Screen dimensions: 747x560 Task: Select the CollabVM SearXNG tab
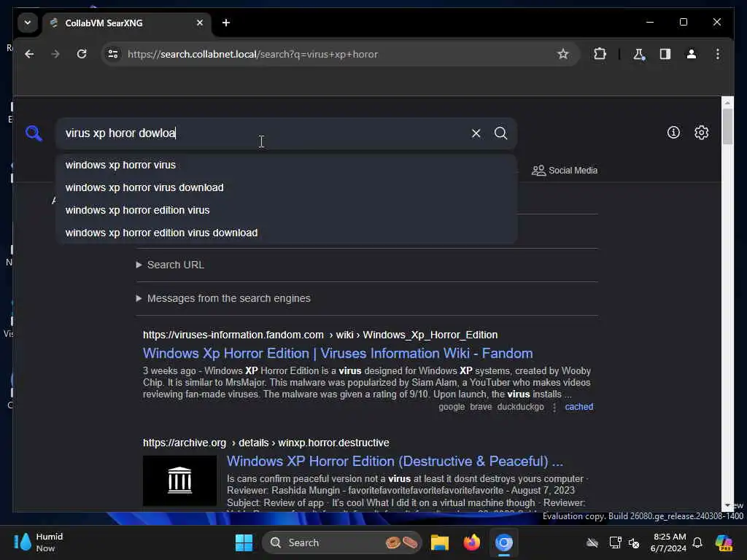pos(126,23)
